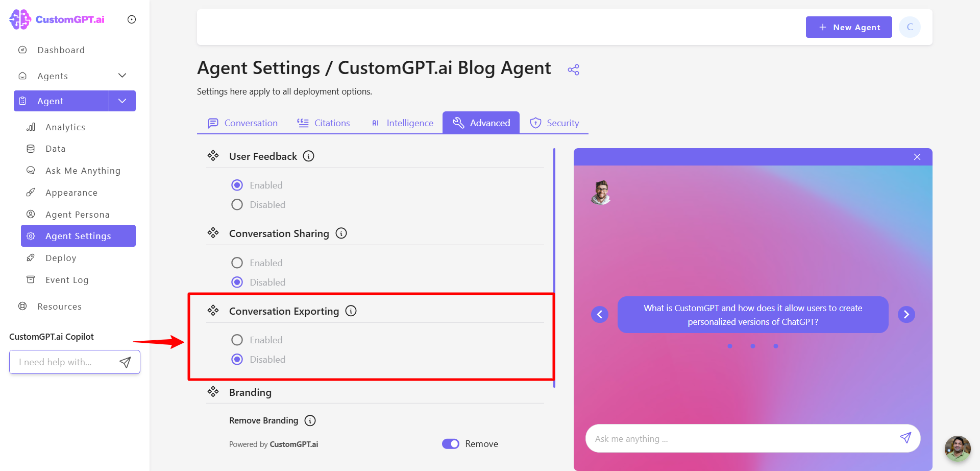Image resolution: width=980 pixels, height=471 pixels.
Task: Close the chat preview panel
Action: pyautogui.click(x=917, y=157)
